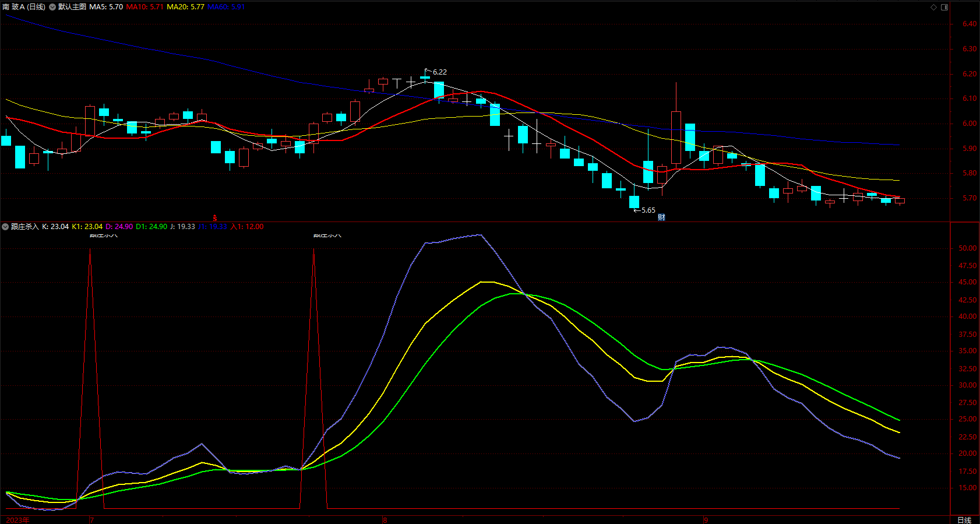Select the 南玻A (日线) stock title
Viewport: 980px width, 524px height.
coord(24,7)
